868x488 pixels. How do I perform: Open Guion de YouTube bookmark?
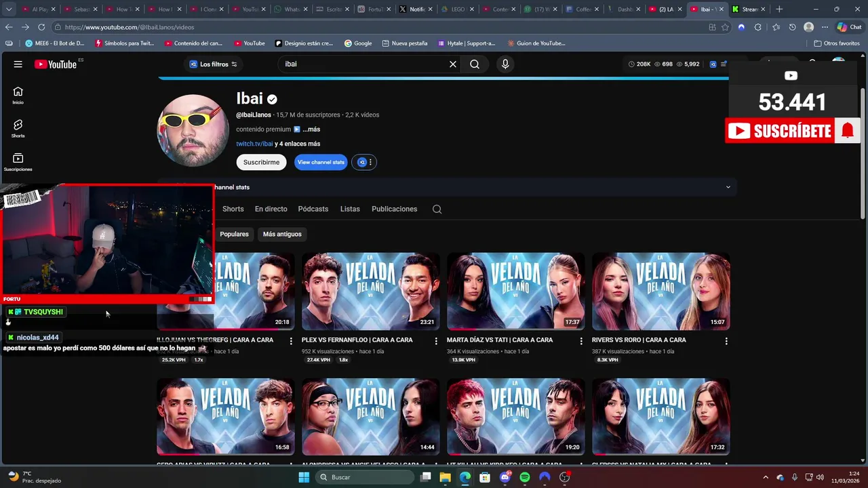click(x=536, y=43)
